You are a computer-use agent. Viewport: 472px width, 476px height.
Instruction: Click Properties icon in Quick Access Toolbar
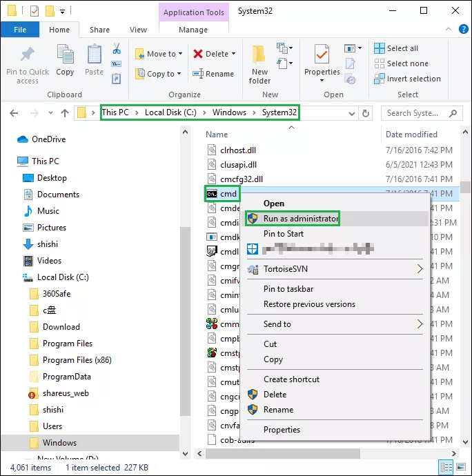[x=35, y=11]
